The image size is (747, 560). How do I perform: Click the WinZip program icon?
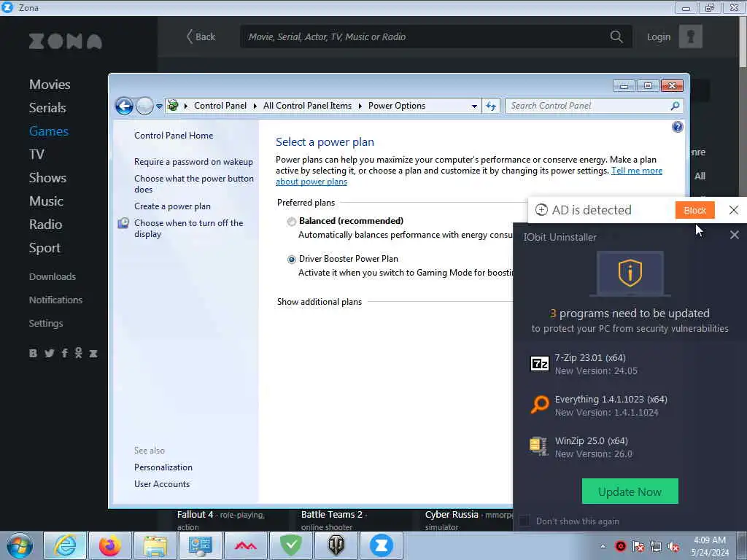point(539,446)
